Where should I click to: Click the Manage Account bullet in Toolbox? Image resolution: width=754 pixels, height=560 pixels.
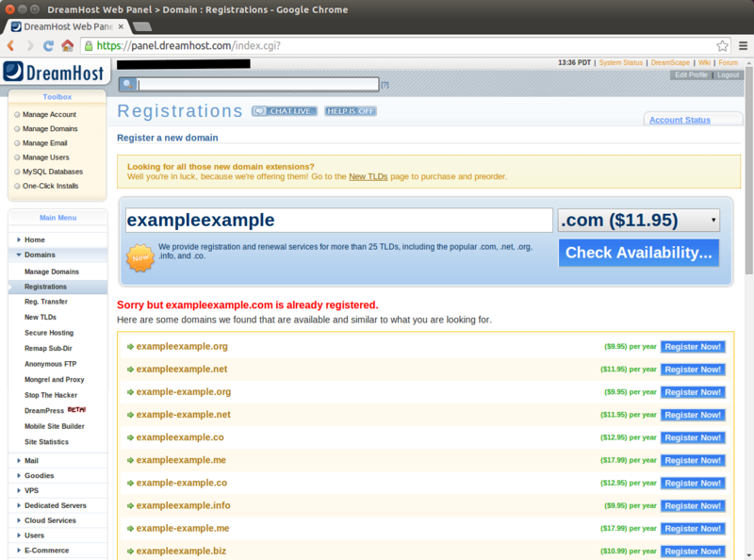pos(17,114)
